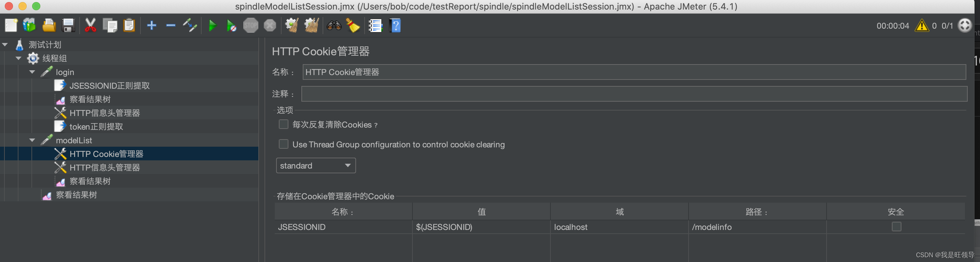Click the 安全 column header
Screen dimensions: 980x262
point(896,212)
